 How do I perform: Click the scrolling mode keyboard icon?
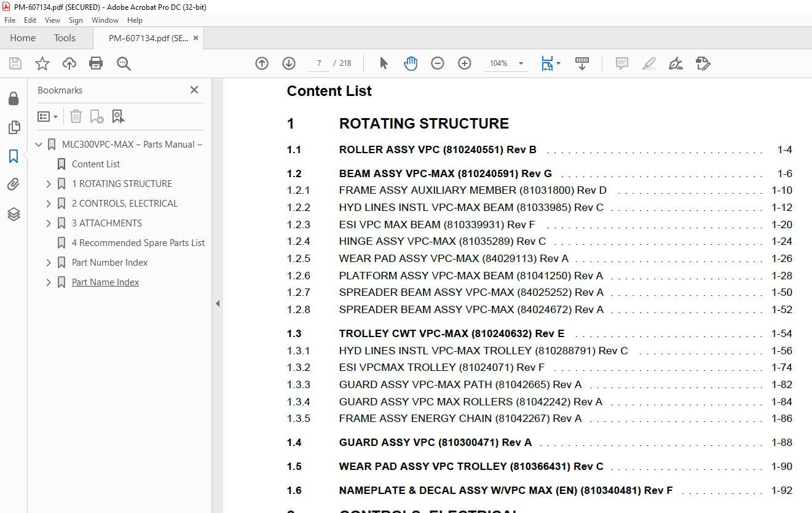coord(581,63)
